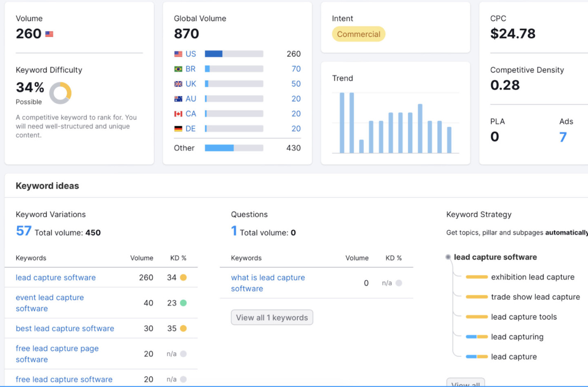Viewport: 588px width, 387px height.
Task: Open keyword 'event lead capture software'
Action: 50,303
